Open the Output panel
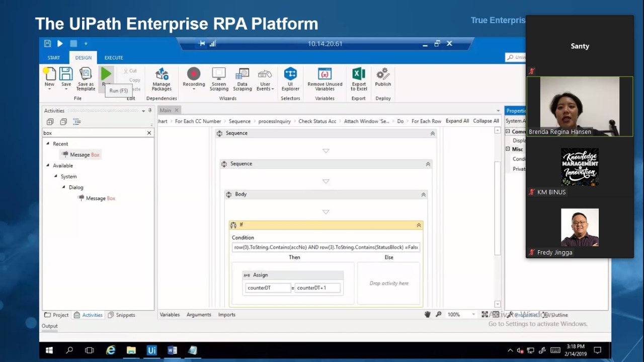644x362 pixels. (x=50, y=326)
